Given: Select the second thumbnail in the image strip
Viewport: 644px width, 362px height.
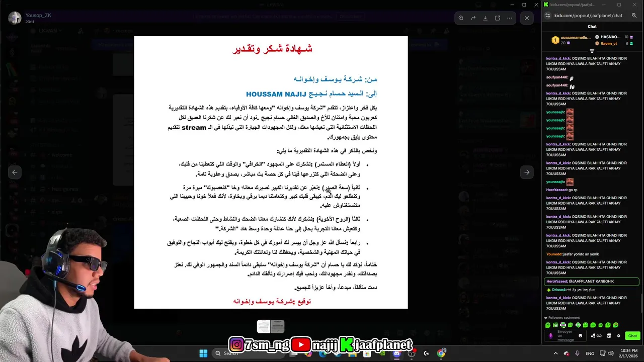Looking at the screenshot, I should 278,327.
